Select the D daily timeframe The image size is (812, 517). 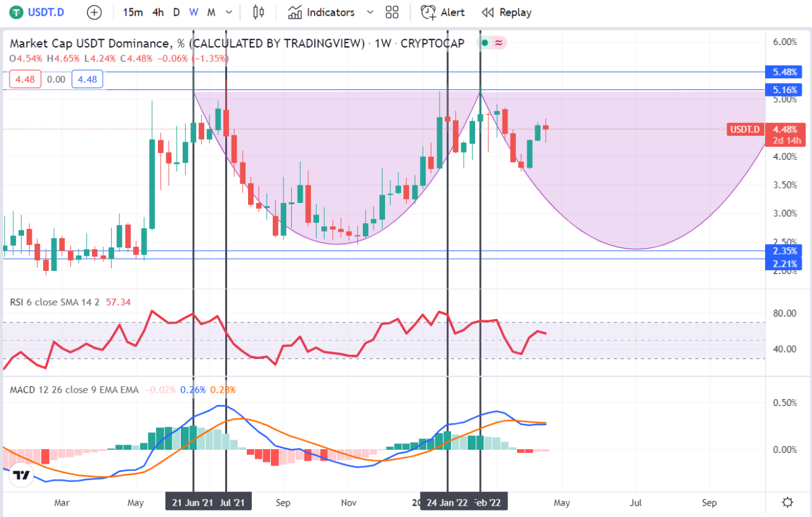click(176, 12)
